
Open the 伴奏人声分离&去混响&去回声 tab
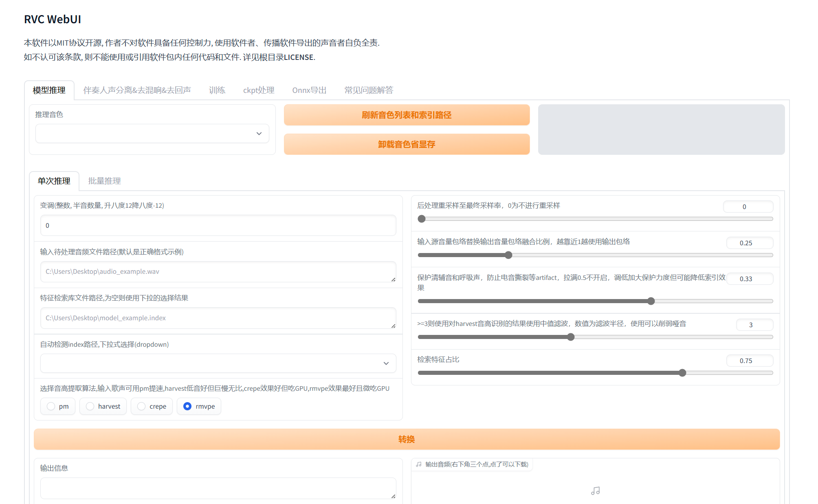click(137, 90)
